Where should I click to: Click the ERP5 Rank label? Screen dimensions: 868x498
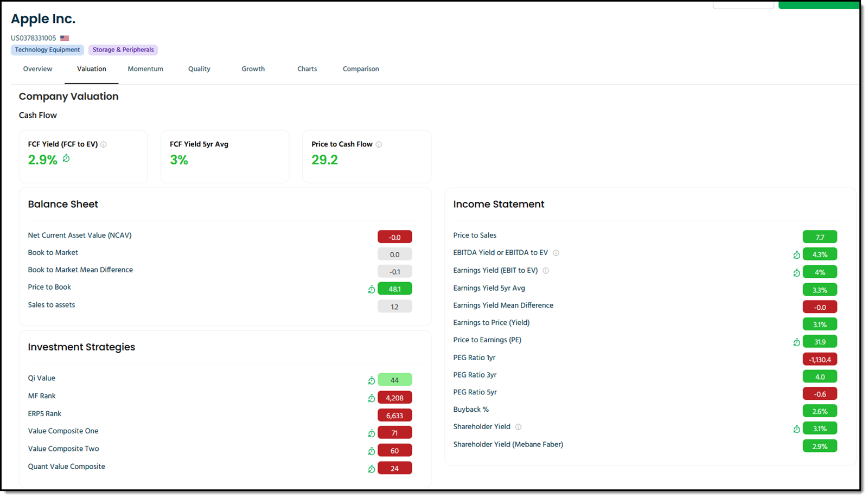44,414
